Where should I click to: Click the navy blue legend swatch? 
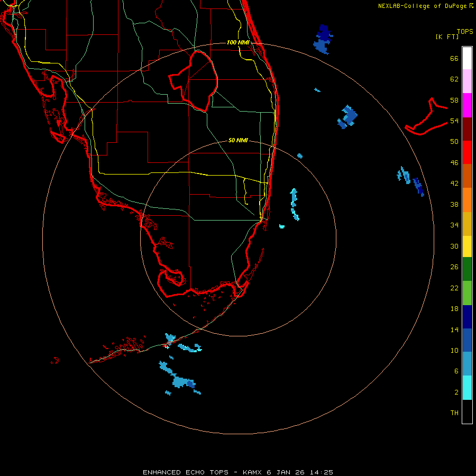point(467,317)
